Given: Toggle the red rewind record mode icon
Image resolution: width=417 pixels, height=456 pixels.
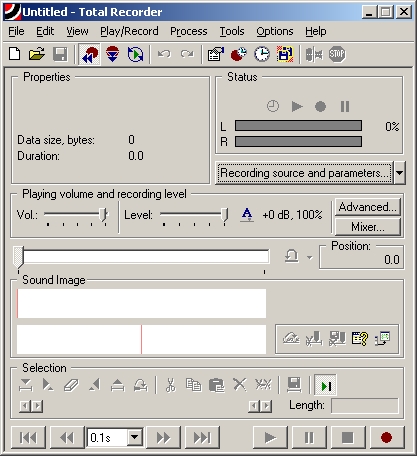Looking at the screenshot, I should pos(89,54).
